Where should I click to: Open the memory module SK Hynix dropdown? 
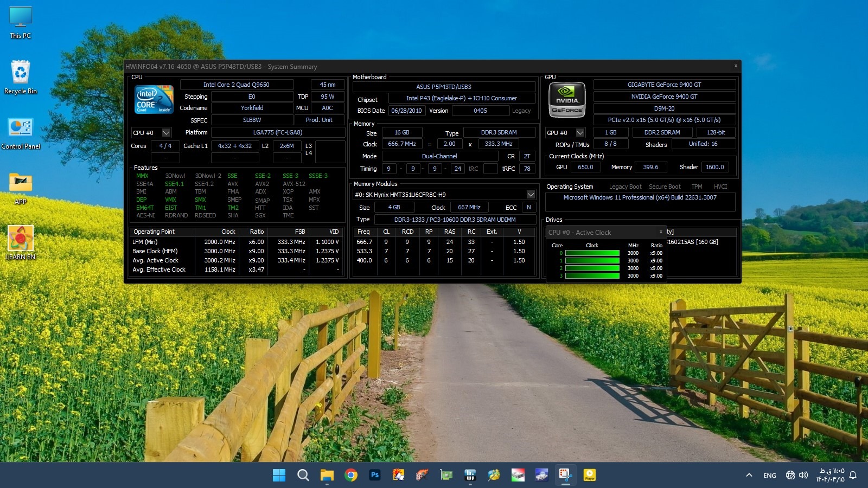pyautogui.click(x=530, y=195)
